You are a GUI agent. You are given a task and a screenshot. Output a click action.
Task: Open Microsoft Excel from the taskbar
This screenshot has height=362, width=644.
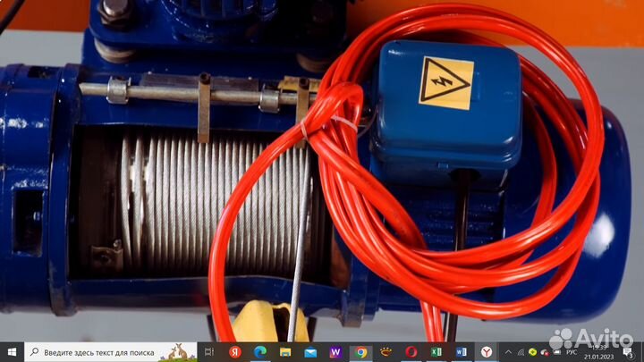[436, 352]
